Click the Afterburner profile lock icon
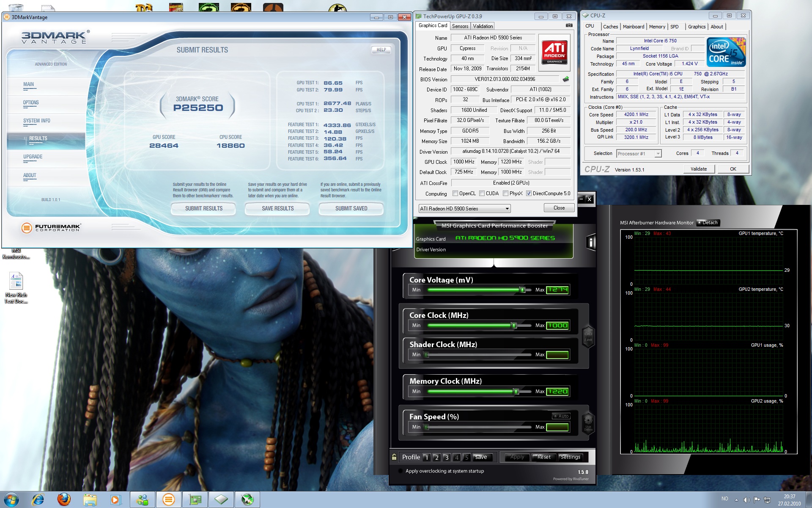The image size is (812, 508). coord(394,457)
